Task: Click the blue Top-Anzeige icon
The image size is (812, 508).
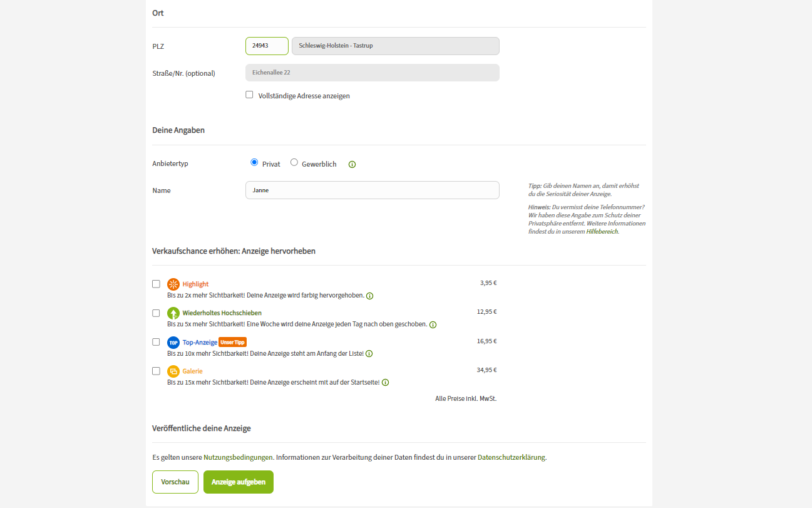Action: (x=173, y=342)
